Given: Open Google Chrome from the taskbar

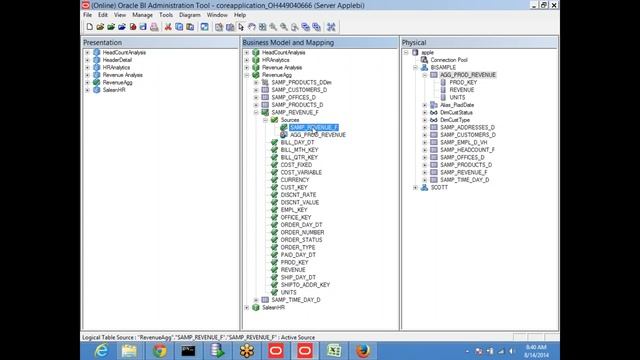Looking at the screenshot, I should tap(160, 351).
